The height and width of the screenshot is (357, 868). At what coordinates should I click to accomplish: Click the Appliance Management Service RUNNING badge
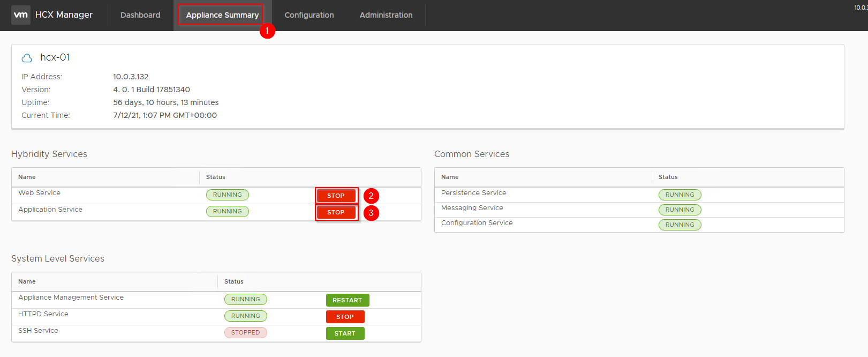[x=246, y=299]
